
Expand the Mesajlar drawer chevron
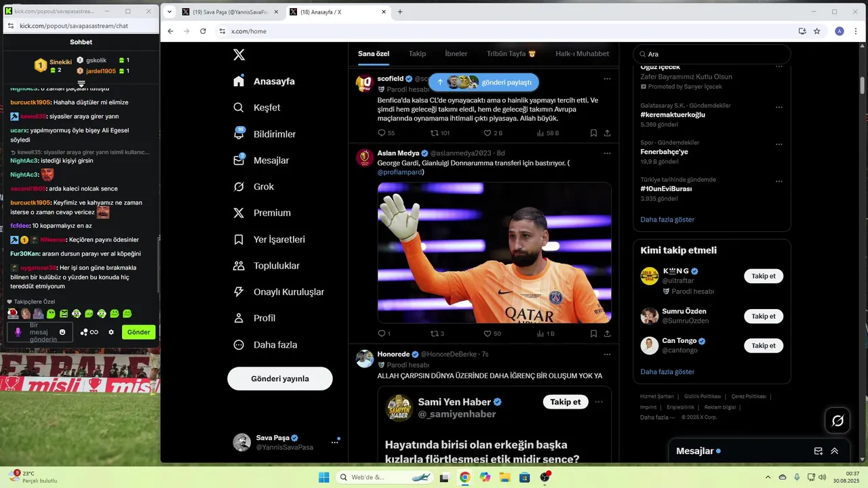(x=835, y=451)
